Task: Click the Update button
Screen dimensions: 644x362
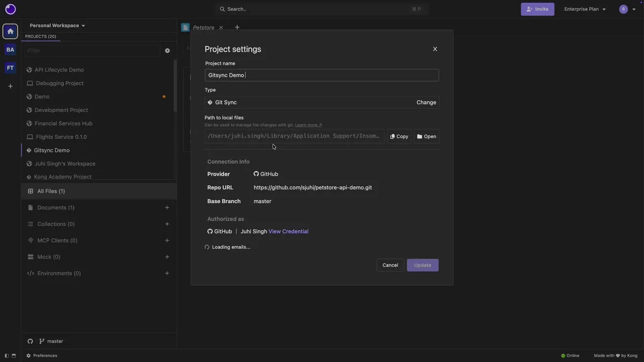Action: (x=422, y=265)
